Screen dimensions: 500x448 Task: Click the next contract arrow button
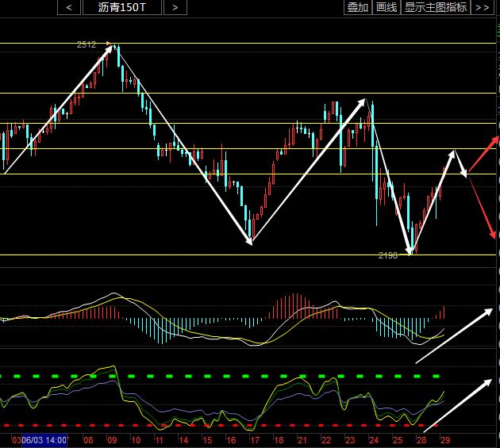(176, 7)
